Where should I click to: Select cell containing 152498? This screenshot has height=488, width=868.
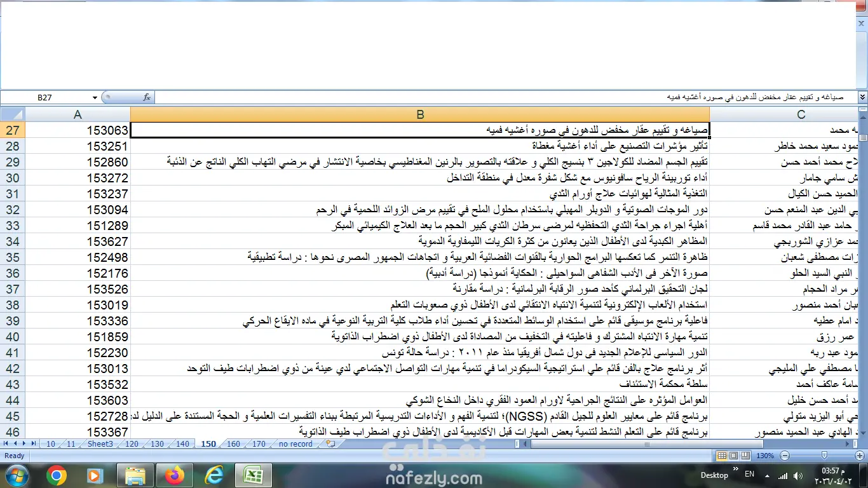(x=78, y=257)
